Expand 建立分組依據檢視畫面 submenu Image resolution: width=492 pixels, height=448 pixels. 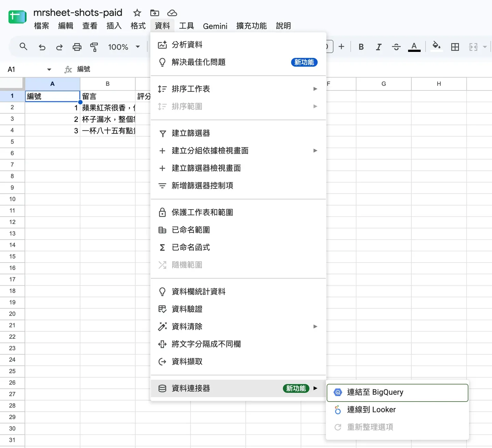(x=238, y=151)
